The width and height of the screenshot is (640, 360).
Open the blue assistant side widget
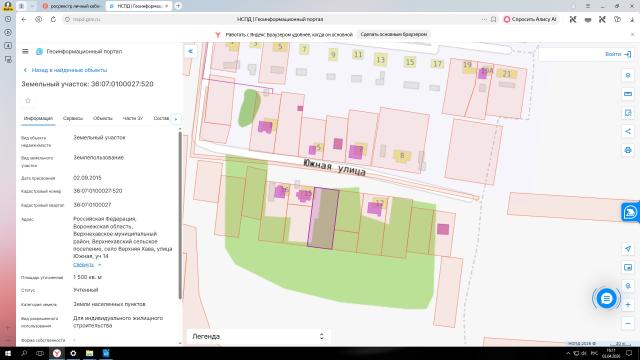click(630, 212)
